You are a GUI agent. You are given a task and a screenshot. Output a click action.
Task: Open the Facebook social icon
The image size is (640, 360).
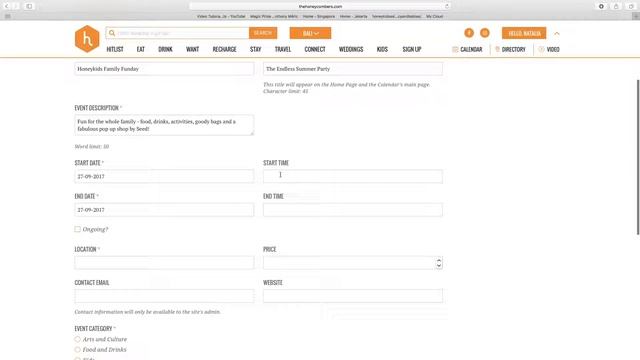coord(469,33)
